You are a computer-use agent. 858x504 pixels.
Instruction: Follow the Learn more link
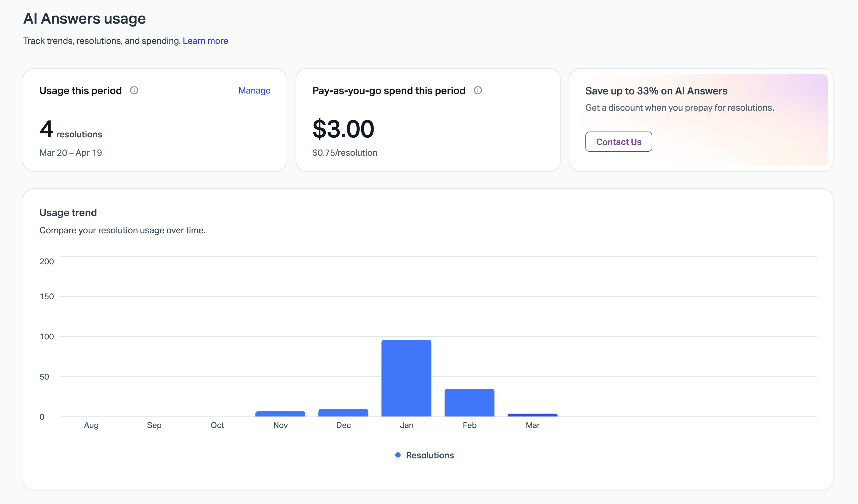click(205, 41)
